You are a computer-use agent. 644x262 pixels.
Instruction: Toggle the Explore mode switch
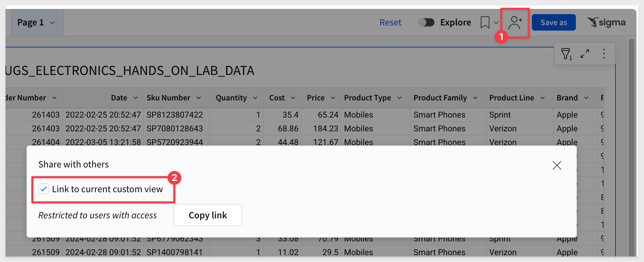[426, 22]
